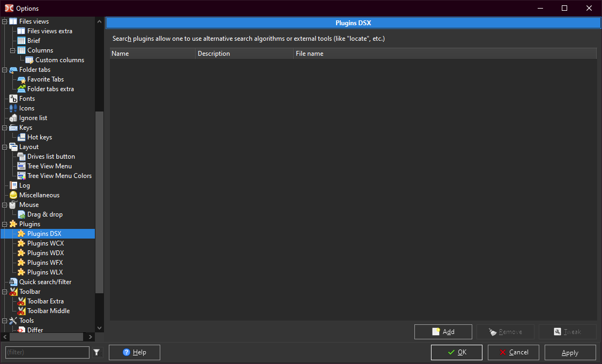Open Help for the options dialog
This screenshot has height=364, width=602.
pos(134,352)
